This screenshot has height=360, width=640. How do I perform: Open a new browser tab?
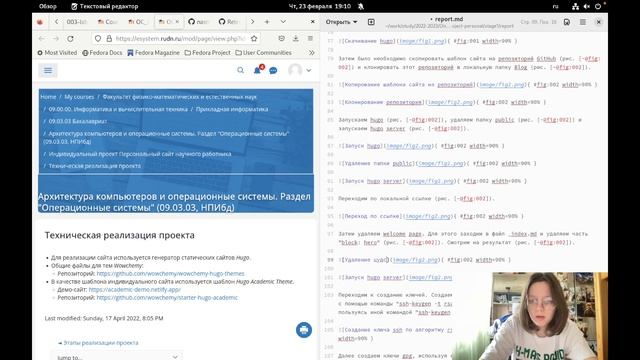[x=267, y=22]
